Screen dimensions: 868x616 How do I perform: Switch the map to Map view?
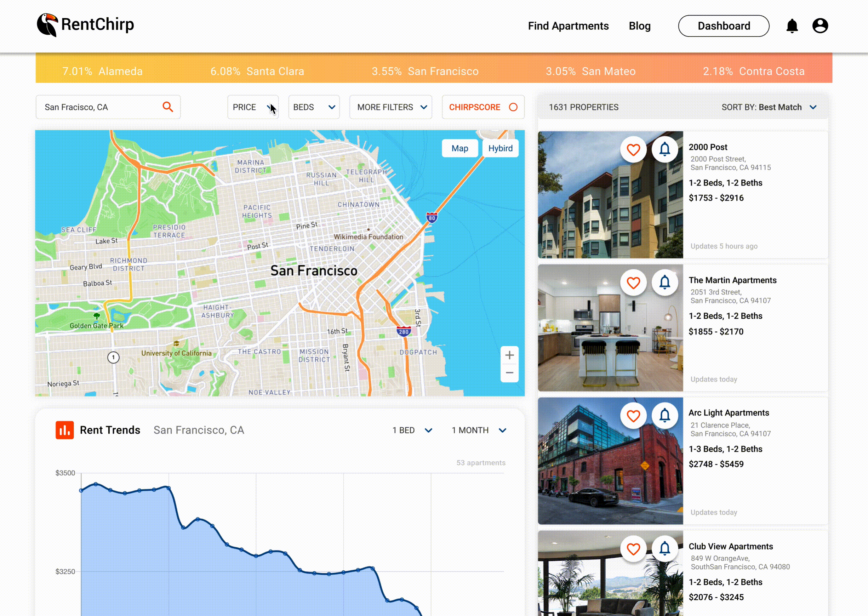pyautogui.click(x=459, y=148)
